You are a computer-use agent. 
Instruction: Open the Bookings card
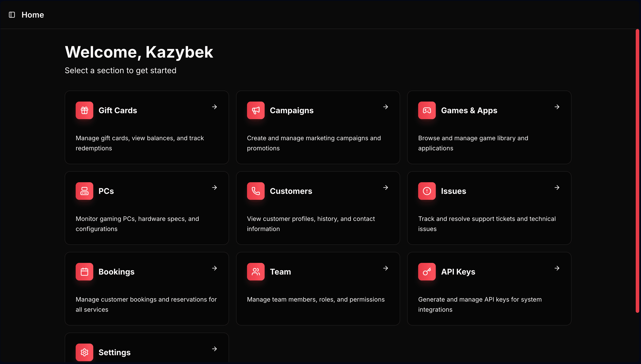[x=147, y=289]
